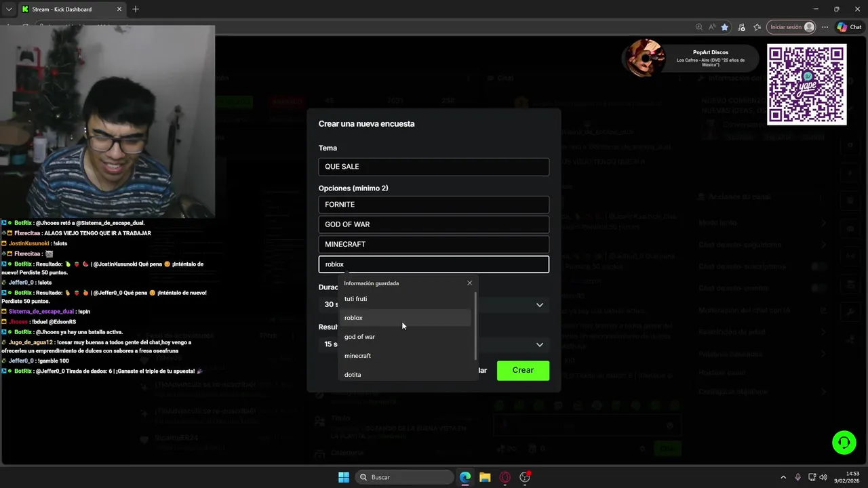The height and width of the screenshot is (488, 868).
Task: Close the Kick Dashboard browser tab
Action: (119, 9)
